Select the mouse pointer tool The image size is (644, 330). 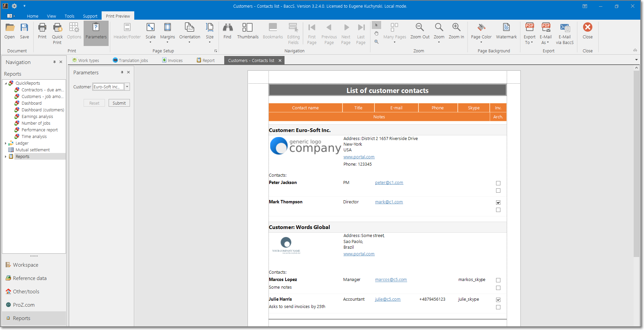pos(376,25)
